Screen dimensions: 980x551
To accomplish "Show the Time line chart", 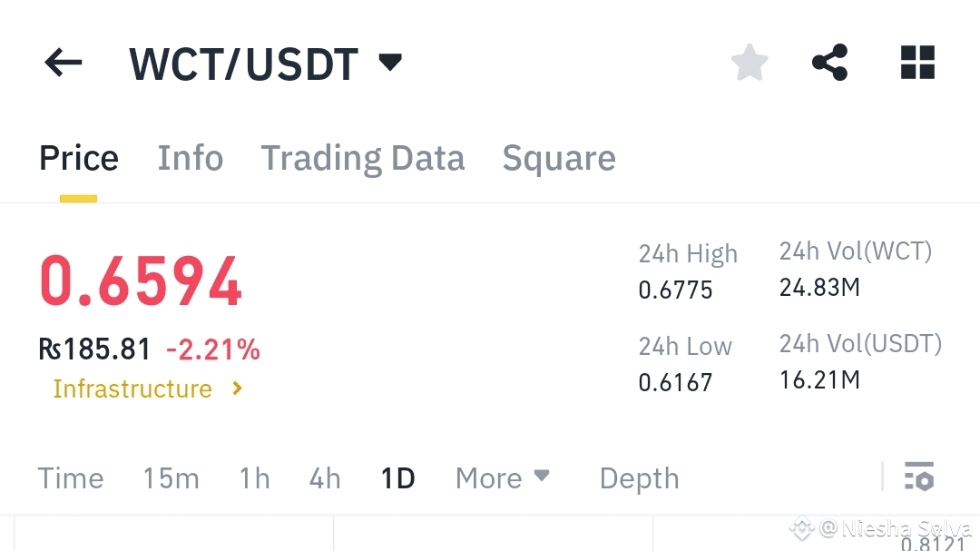I will tap(71, 478).
